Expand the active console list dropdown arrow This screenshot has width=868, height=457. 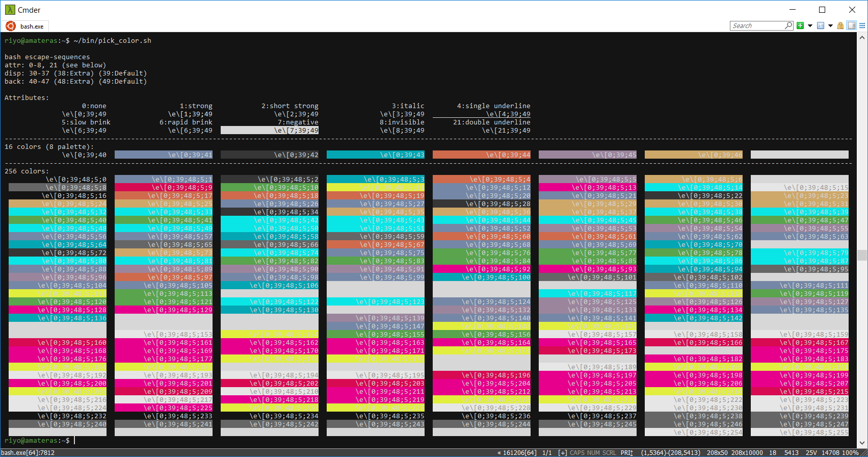(x=830, y=26)
